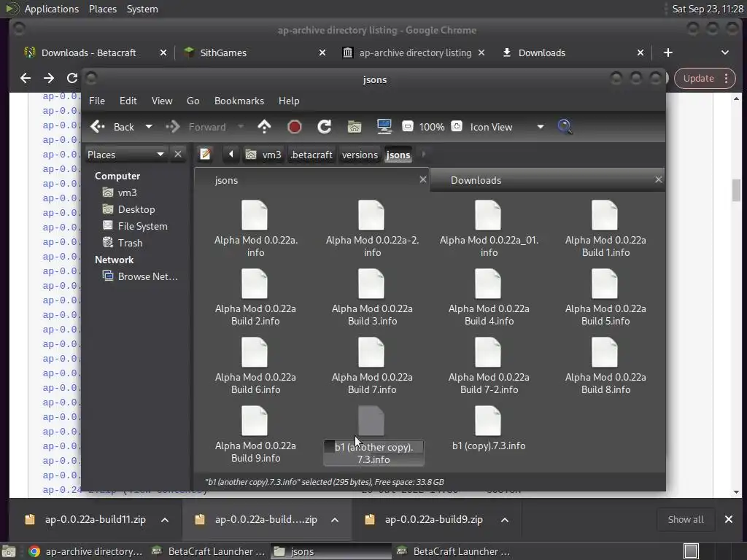Select Alpha Mod 0.0.22a_01.info file

[489, 229]
